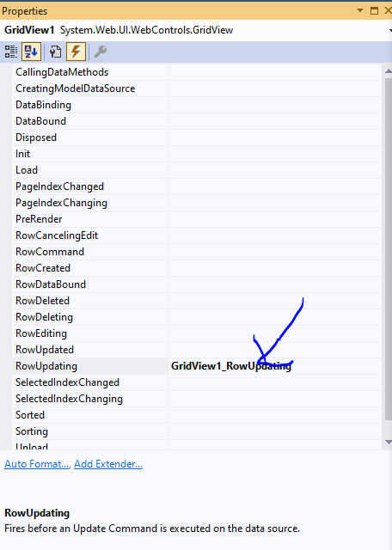Select the Load event row

197,170
